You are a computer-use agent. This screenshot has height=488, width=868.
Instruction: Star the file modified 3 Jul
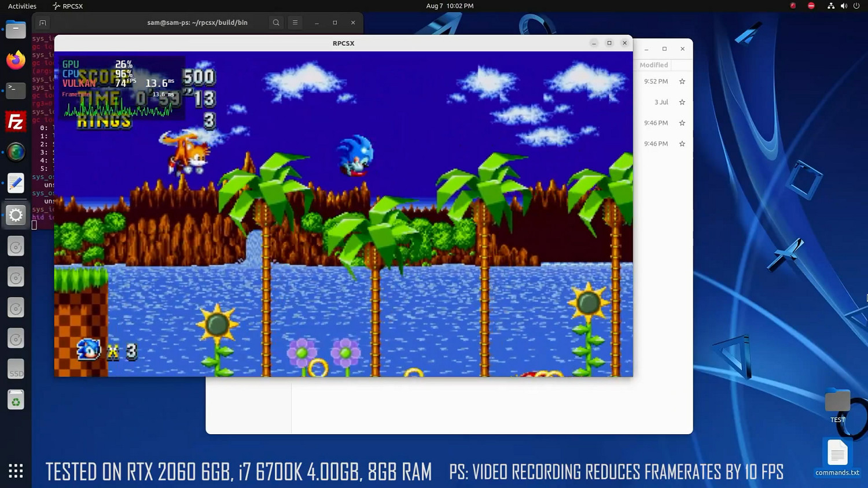pos(682,102)
